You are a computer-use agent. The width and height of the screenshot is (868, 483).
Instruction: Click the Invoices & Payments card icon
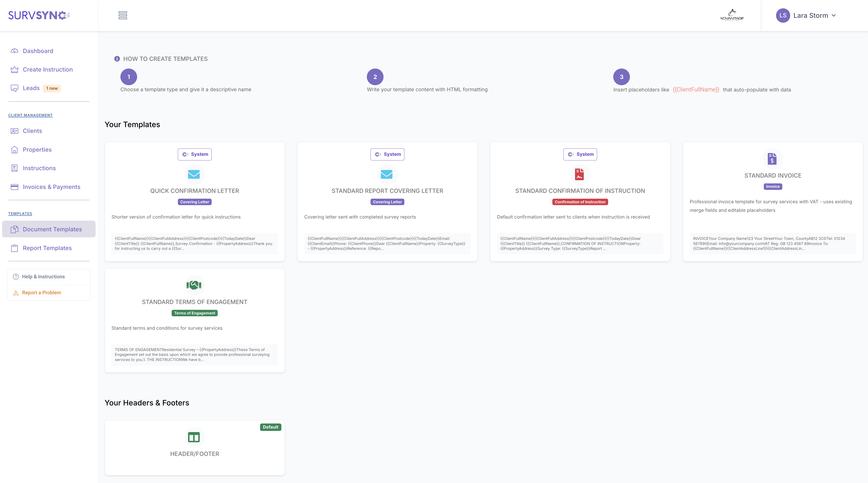(15, 187)
